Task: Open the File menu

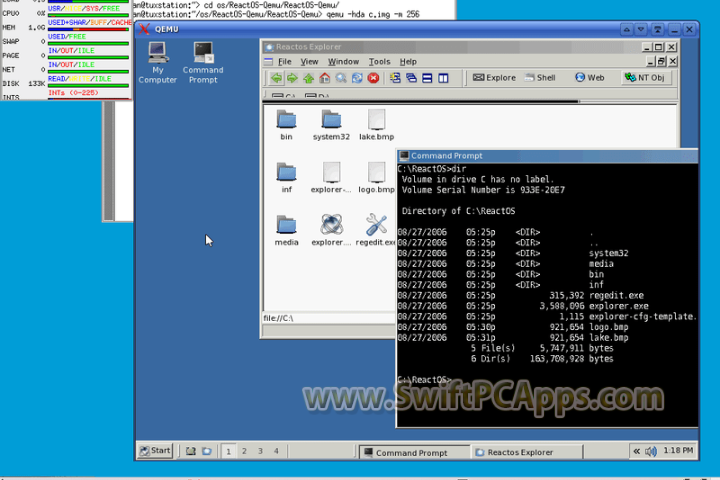Action: point(285,62)
